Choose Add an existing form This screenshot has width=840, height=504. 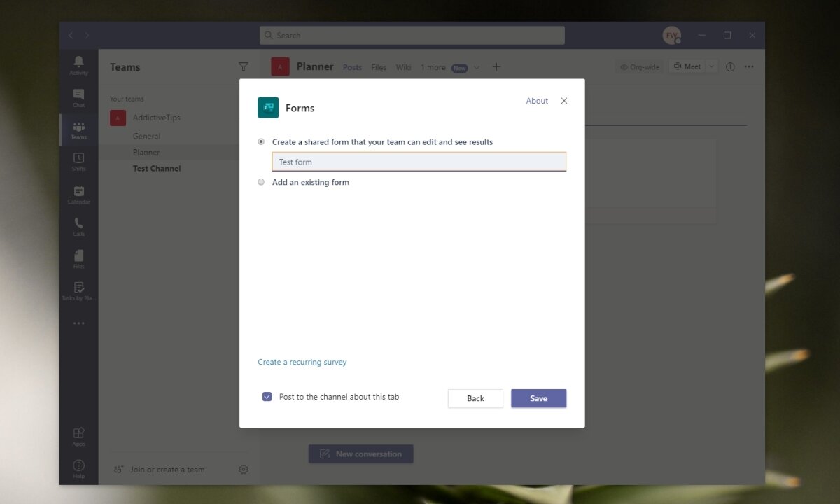point(260,182)
